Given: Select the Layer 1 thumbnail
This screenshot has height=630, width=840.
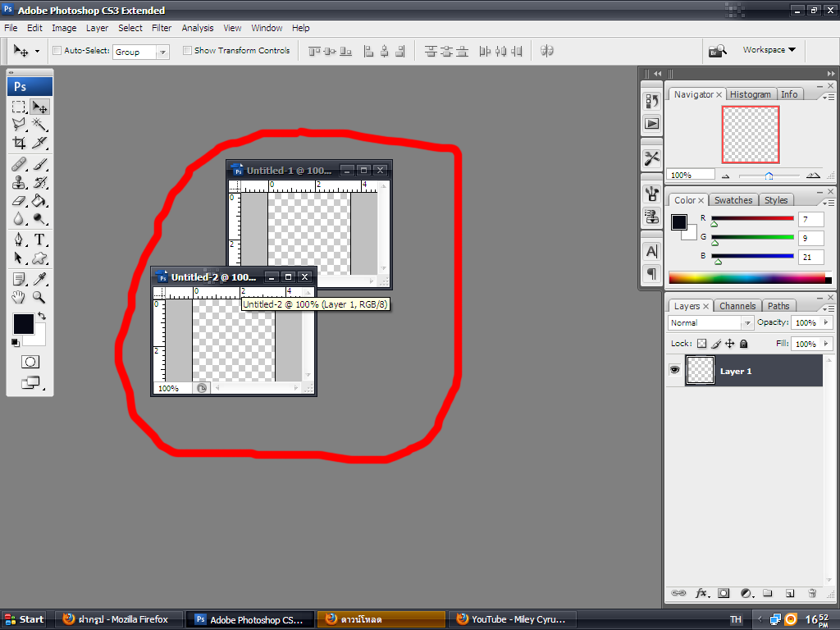Looking at the screenshot, I should click(x=701, y=370).
